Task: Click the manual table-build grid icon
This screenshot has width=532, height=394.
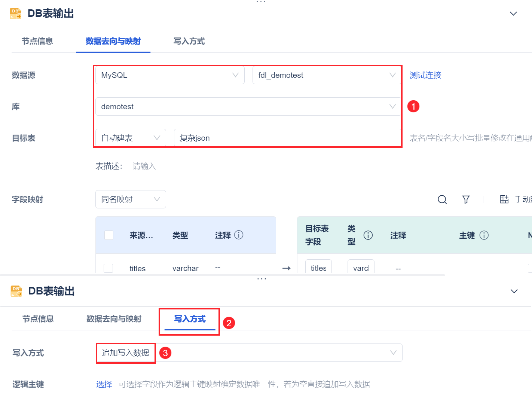Action: [504, 199]
